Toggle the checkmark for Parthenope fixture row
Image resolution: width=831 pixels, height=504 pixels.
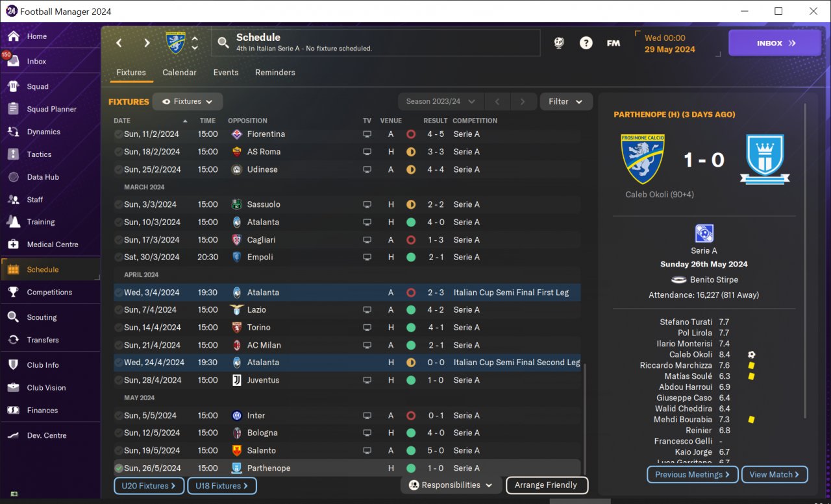click(x=118, y=468)
